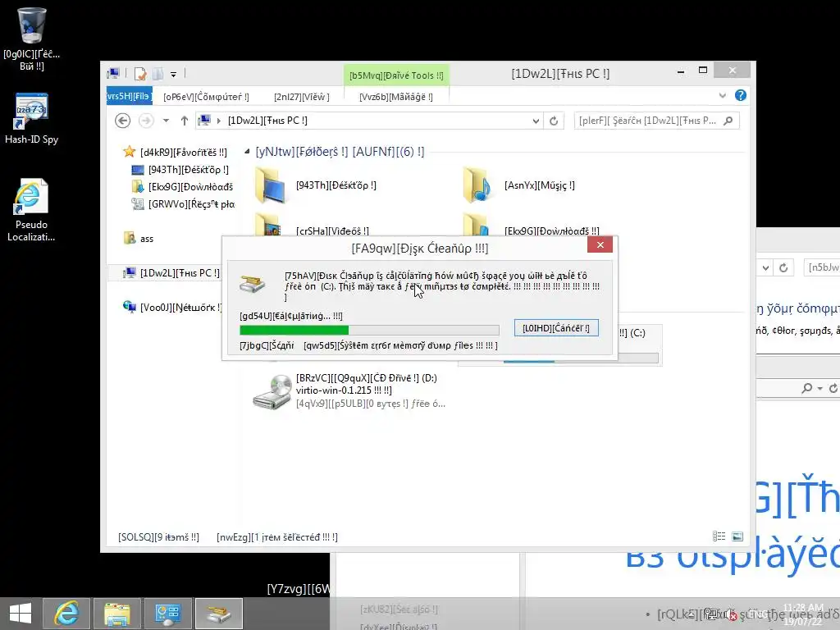Image resolution: width=840 pixels, height=630 pixels.
Task: Open the customize quick access toolbar dropdown
Action: pos(174,75)
